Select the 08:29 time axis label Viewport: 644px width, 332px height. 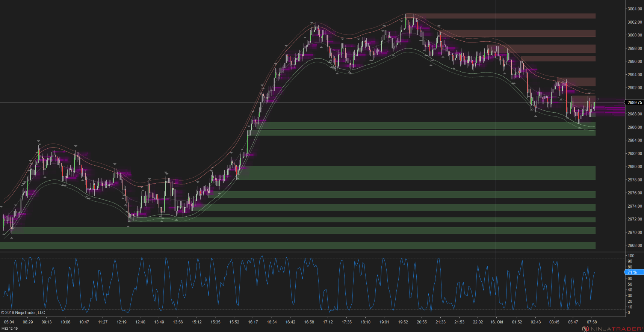pyautogui.click(x=28, y=322)
